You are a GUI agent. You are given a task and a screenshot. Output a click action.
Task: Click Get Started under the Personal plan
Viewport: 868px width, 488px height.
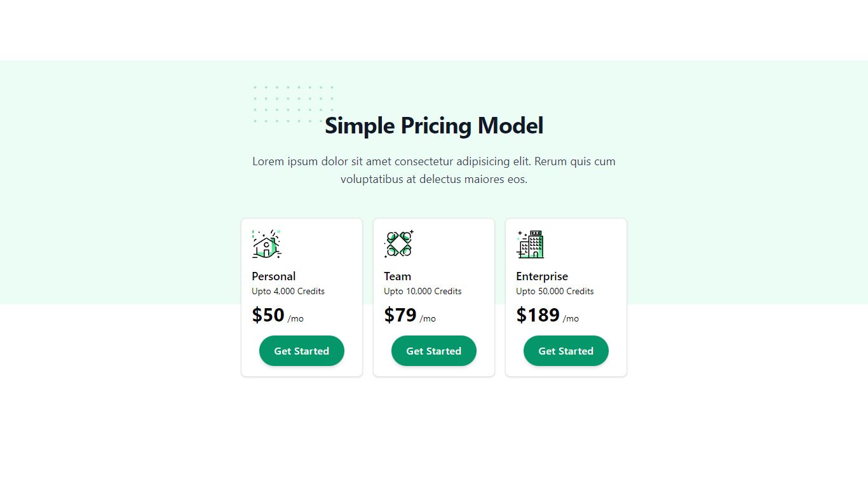[301, 351]
